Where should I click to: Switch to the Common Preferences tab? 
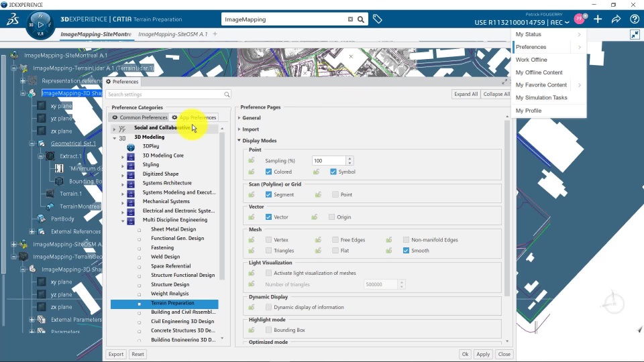140,117
